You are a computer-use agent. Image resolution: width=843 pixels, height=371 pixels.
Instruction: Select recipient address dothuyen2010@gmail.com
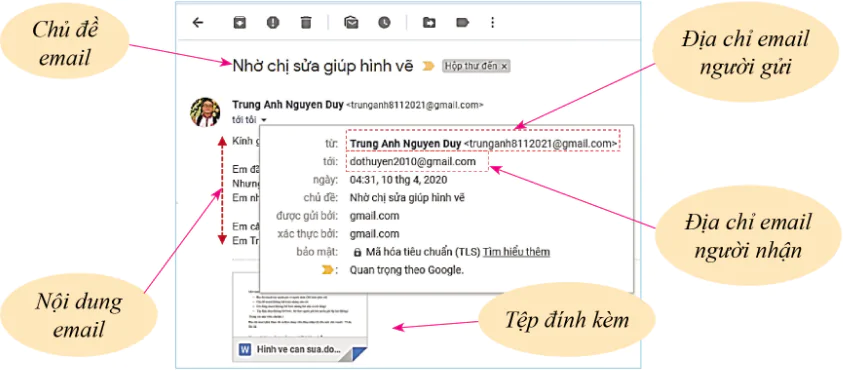pyautogui.click(x=413, y=161)
